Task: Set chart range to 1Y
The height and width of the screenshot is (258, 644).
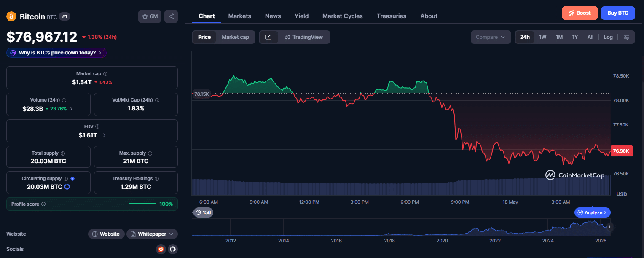Action: pos(575,37)
